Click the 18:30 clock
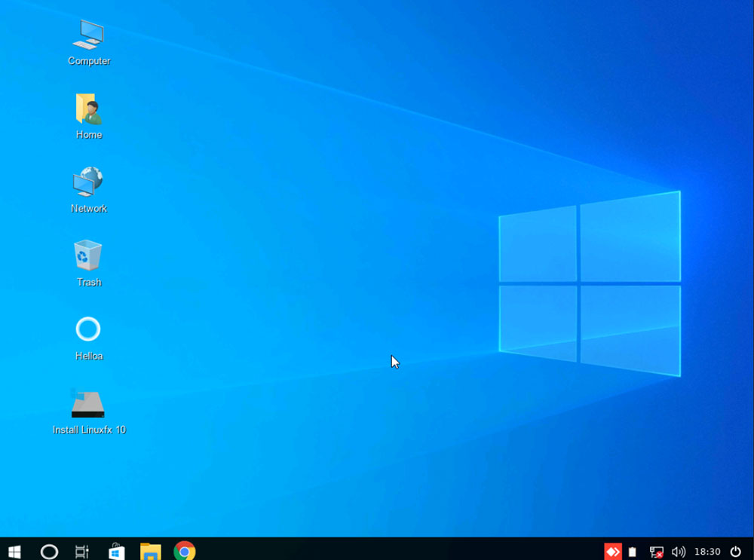This screenshot has width=754, height=560. 707,552
